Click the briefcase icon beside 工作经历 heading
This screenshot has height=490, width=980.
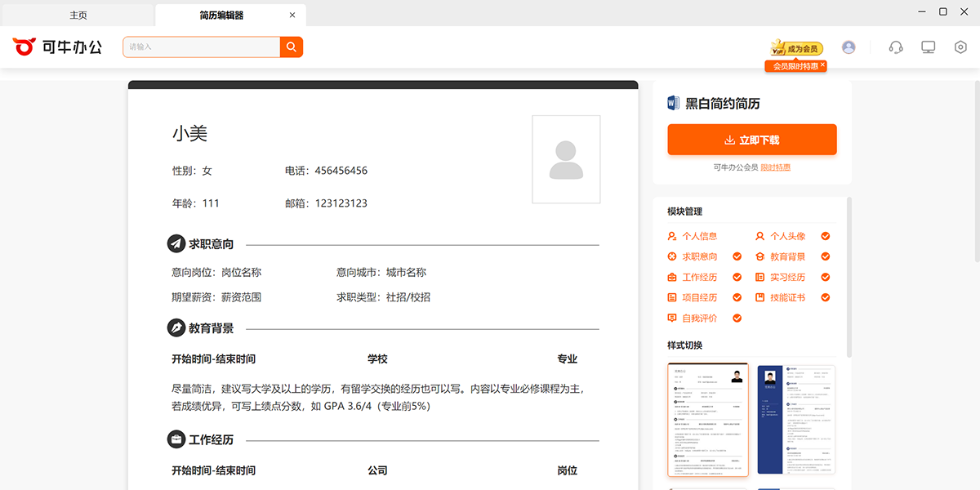pyautogui.click(x=176, y=439)
